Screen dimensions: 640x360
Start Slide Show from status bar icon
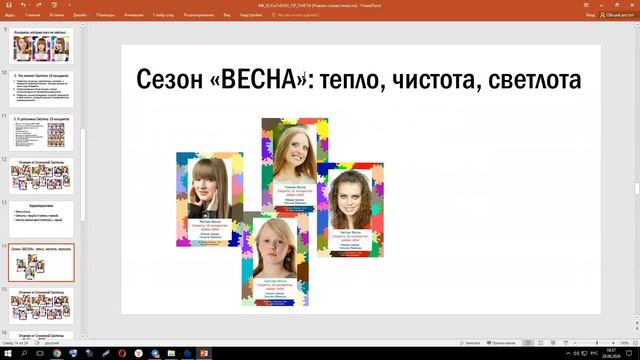click(x=566, y=343)
